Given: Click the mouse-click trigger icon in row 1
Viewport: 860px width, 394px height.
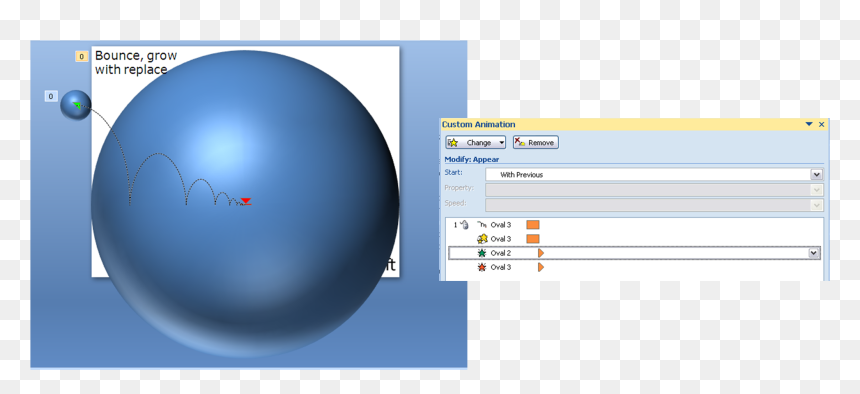Looking at the screenshot, I should [x=465, y=224].
